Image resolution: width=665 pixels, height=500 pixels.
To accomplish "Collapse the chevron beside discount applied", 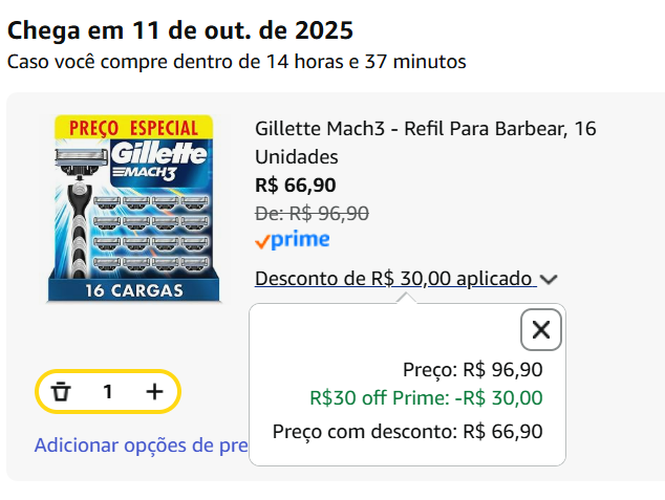I will pos(548,280).
